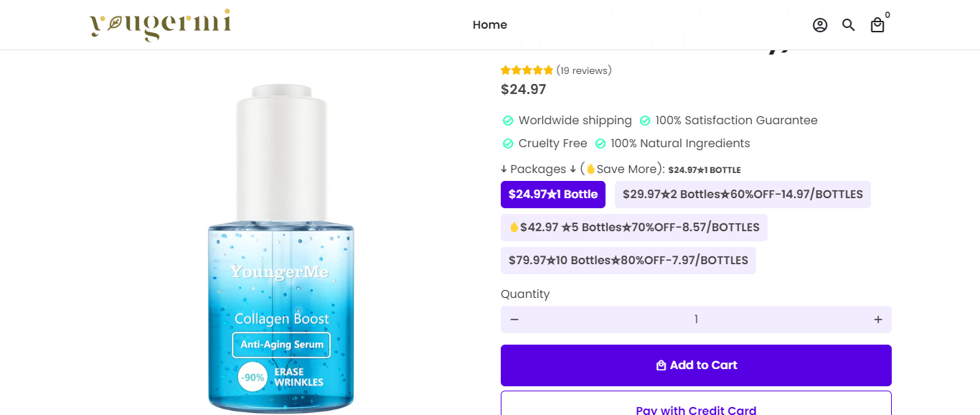The width and height of the screenshot is (980, 415).
Task: Click the Worldwide shipping checkmark icon
Action: (x=508, y=121)
